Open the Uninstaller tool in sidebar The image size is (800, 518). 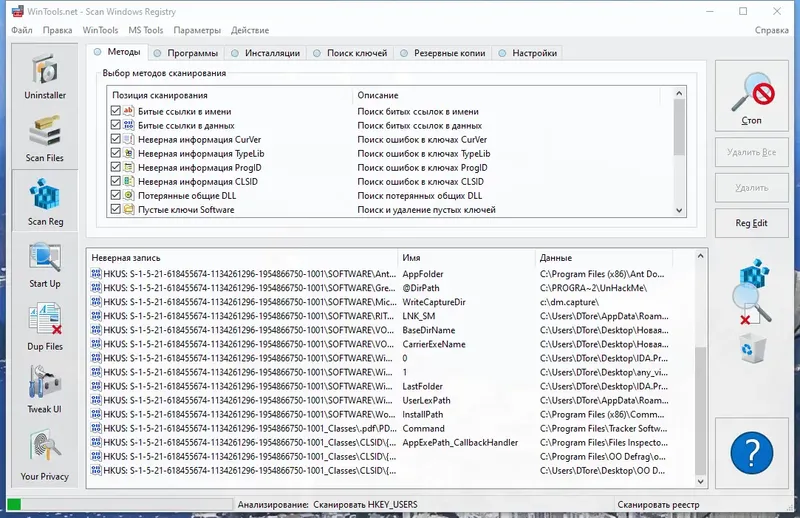[x=45, y=76]
